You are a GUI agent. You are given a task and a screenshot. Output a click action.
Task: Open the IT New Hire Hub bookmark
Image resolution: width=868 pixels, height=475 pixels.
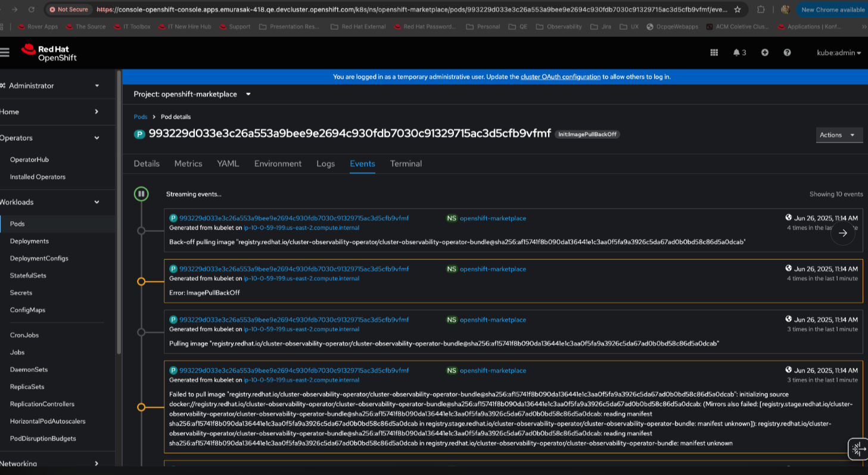[185, 27]
